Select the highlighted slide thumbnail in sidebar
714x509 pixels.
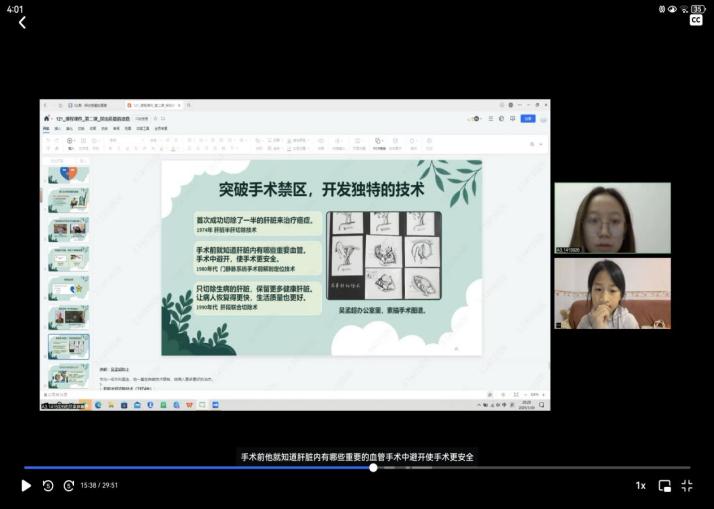(69, 346)
